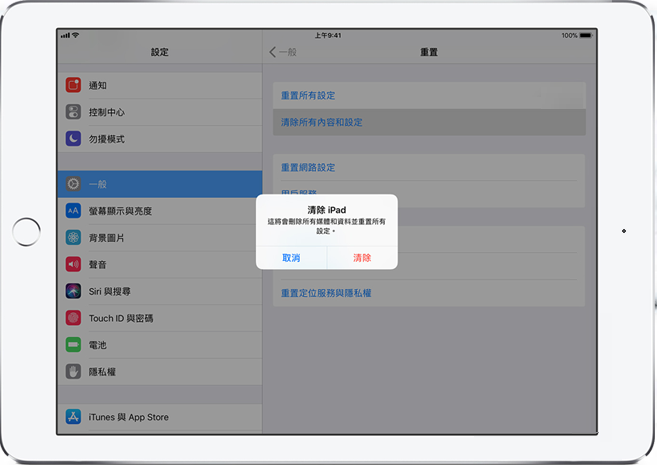657x465 pixels.
Task: Tap the battery indicator in status bar
Action: (x=586, y=35)
